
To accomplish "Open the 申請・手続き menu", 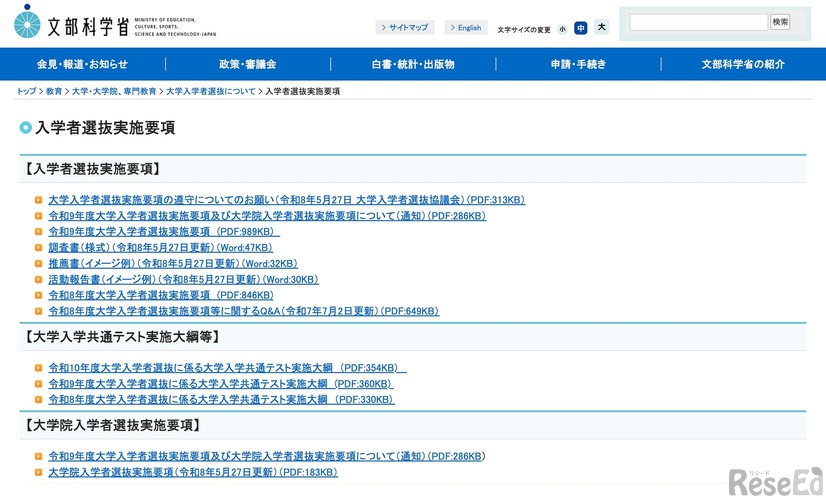I will 578,64.
